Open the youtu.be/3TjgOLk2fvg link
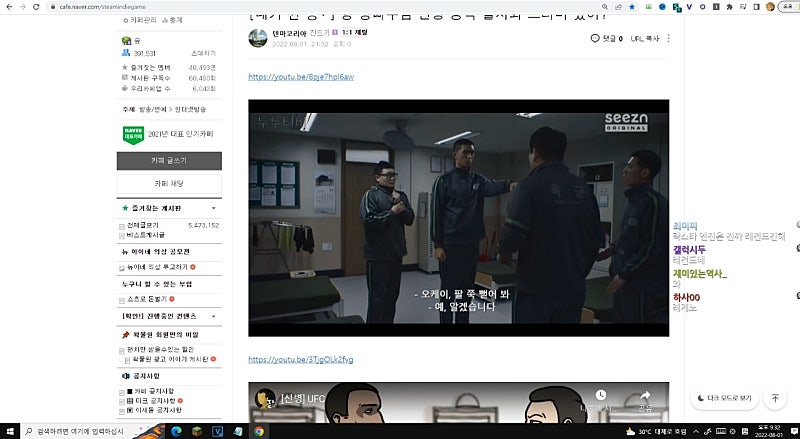The width and height of the screenshot is (800, 439). (301, 359)
